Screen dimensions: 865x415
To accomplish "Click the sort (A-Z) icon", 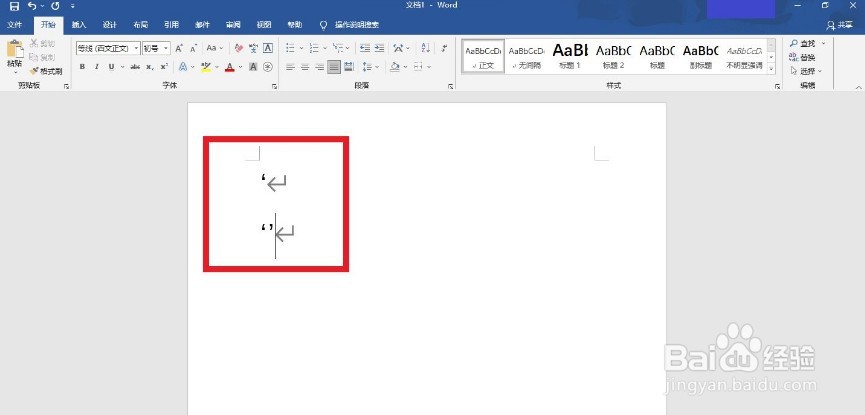I will [x=425, y=49].
